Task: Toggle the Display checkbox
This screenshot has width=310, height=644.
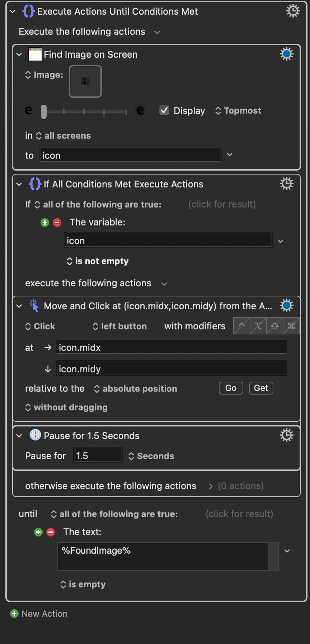Action: pyautogui.click(x=164, y=110)
